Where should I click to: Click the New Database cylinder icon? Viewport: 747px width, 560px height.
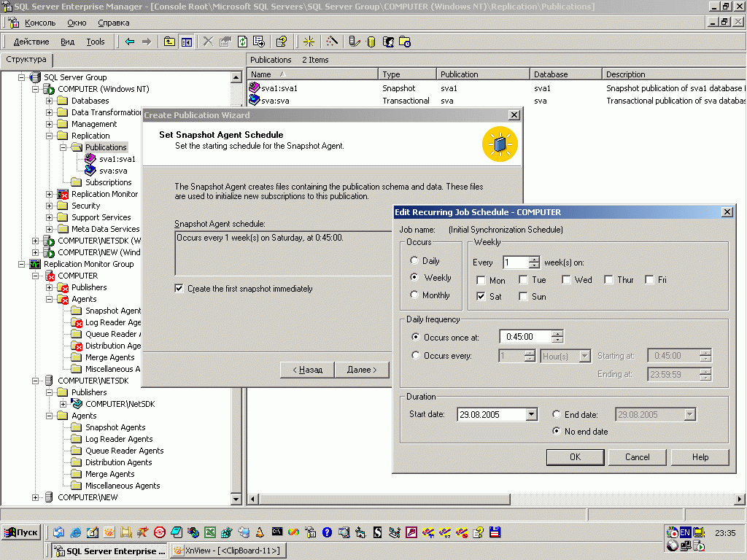click(x=371, y=42)
